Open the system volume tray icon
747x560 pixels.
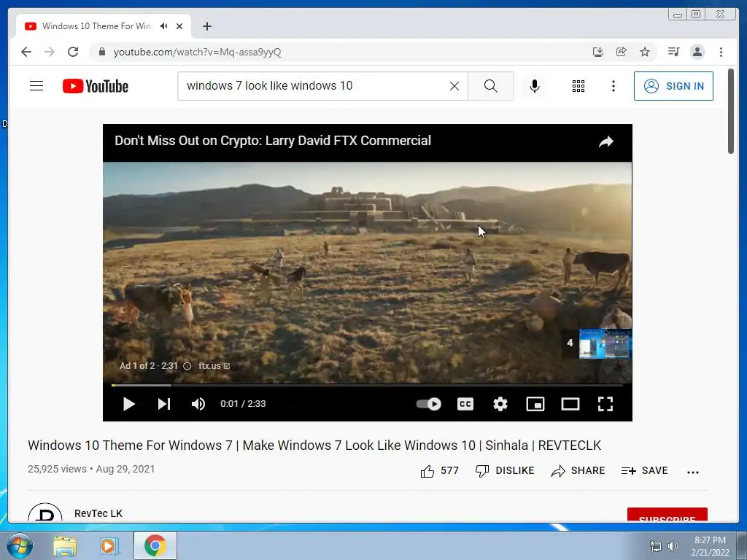tap(673, 546)
